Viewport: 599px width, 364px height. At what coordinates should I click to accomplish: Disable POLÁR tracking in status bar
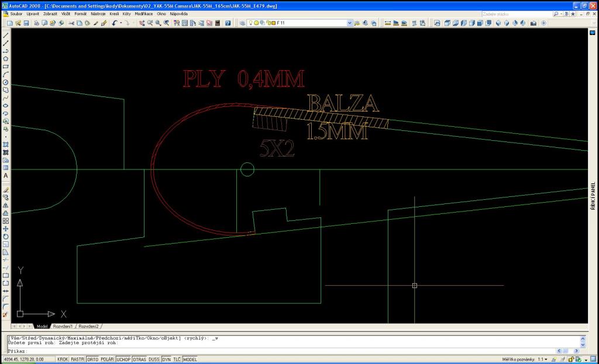[107, 359]
